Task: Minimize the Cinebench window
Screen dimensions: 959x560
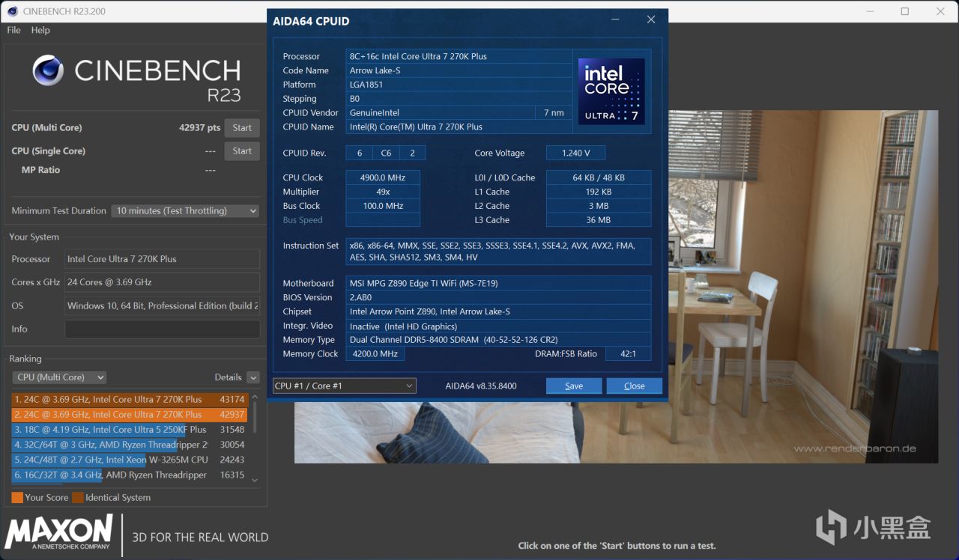Action: [870, 11]
